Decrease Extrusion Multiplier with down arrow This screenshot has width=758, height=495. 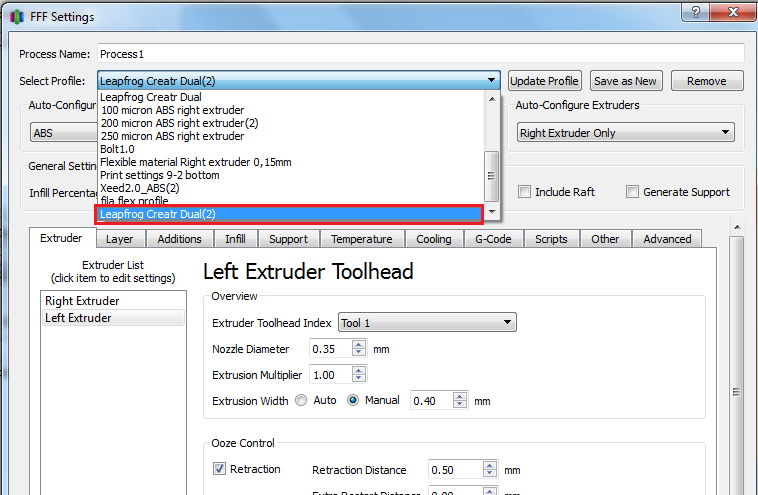(x=359, y=379)
